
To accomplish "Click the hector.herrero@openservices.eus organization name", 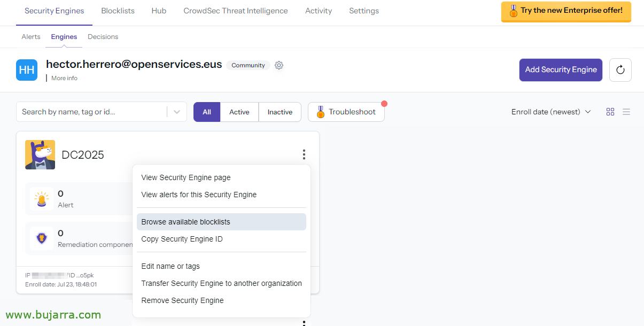I will pos(134,64).
